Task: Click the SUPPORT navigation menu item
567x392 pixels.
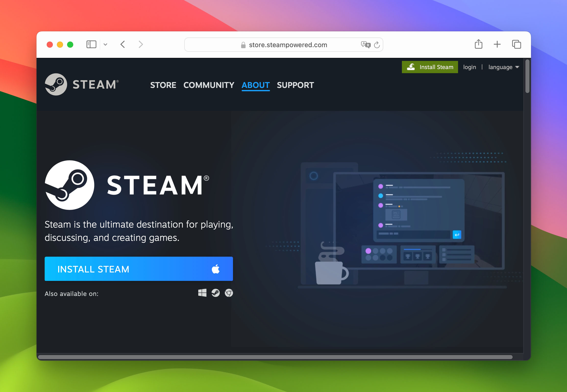Action: pyautogui.click(x=296, y=85)
